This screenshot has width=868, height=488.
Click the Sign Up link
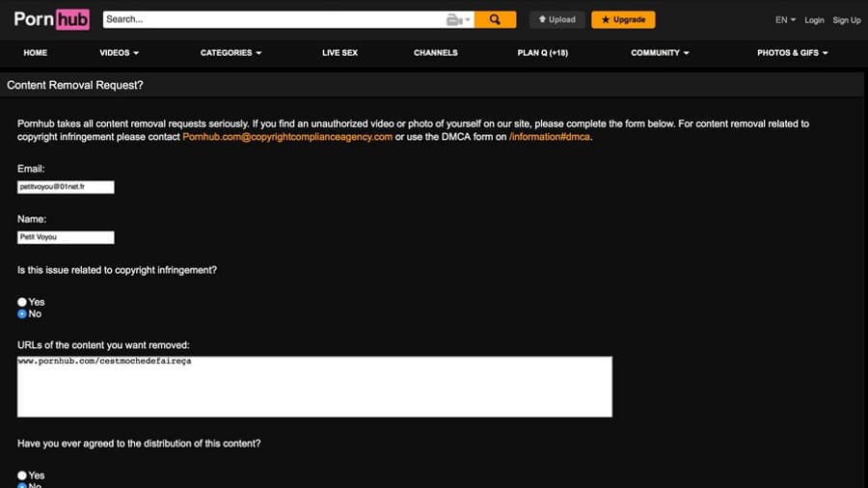coord(847,20)
